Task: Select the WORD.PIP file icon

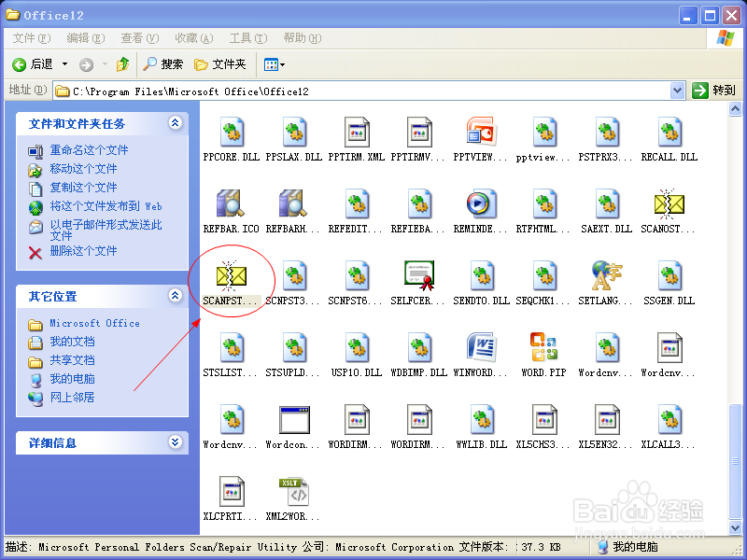Action: click(544, 347)
